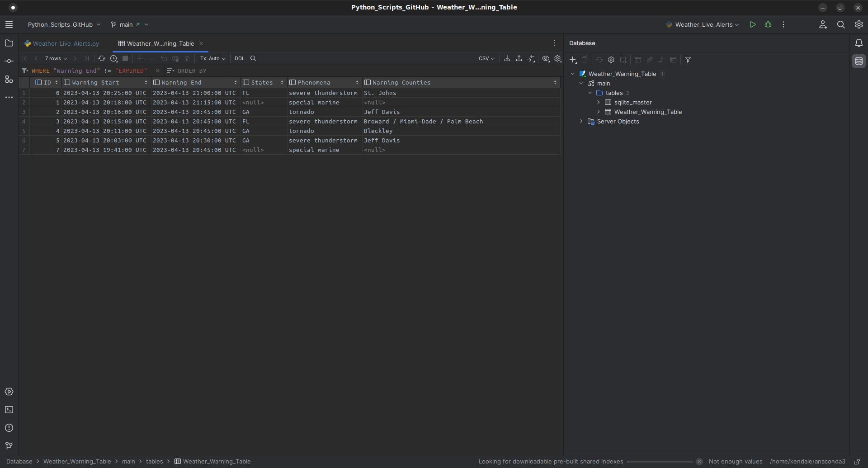
Task: Click the import data upload icon
Action: (x=519, y=58)
